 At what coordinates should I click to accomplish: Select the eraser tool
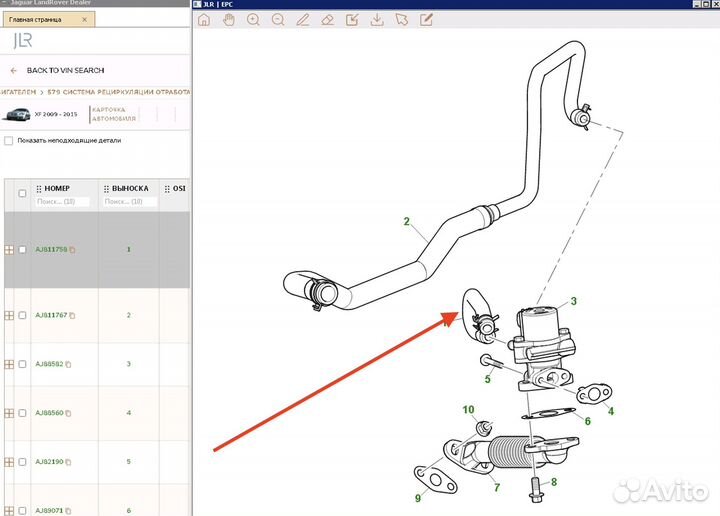click(x=327, y=20)
